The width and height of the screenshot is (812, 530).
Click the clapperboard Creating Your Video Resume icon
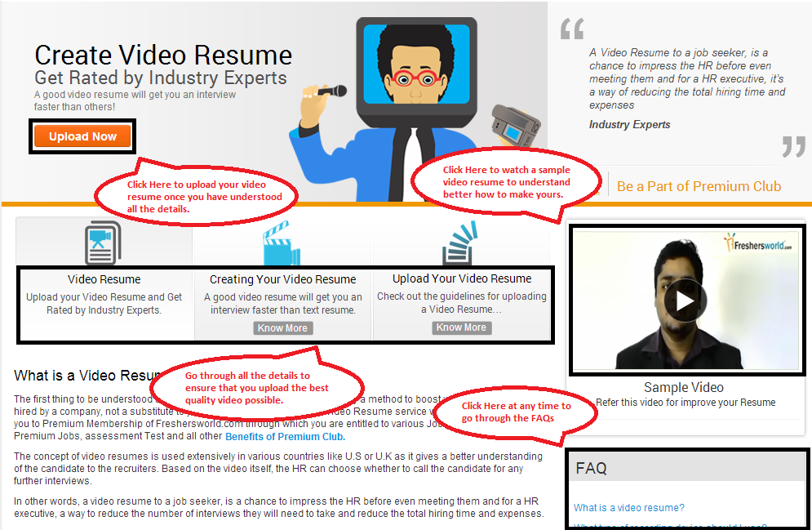click(x=282, y=243)
